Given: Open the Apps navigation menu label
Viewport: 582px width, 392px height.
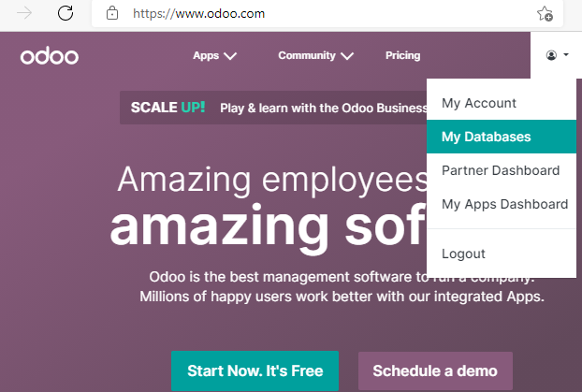Looking at the screenshot, I should pyautogui.click(x=206, y=56).
